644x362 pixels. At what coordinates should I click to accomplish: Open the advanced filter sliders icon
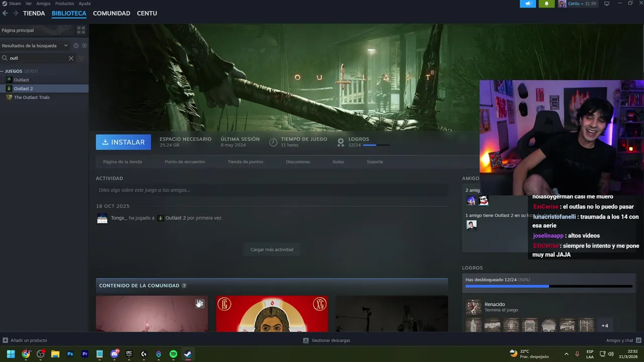(81, 58)
